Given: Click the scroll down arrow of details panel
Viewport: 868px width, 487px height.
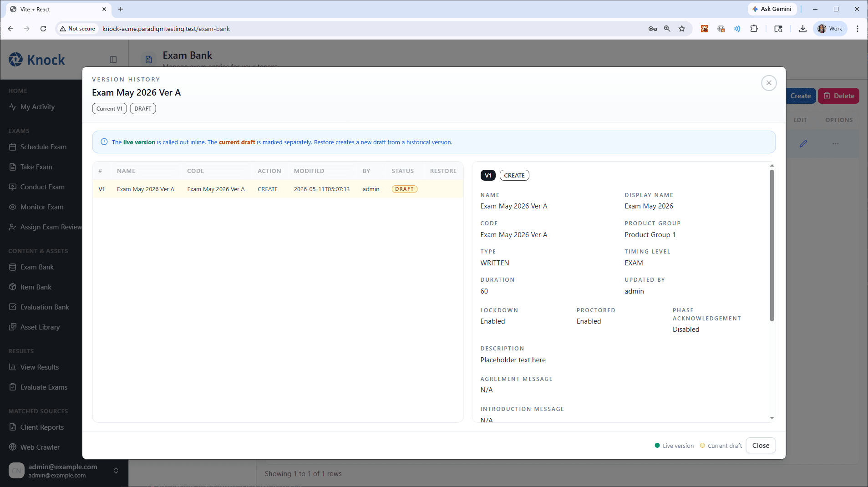Looking at the screenshot, I should [x=772, y=418].
